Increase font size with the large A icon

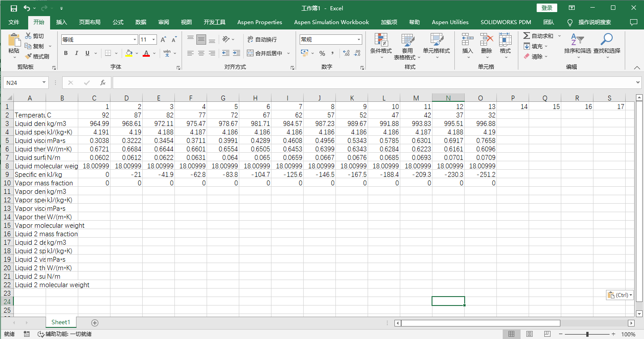[164, 40]
